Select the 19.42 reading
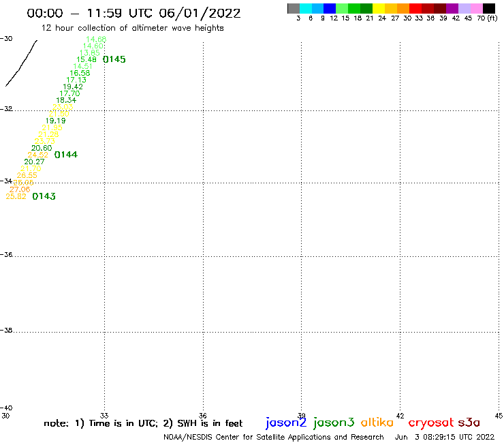The height and width of the screenshot is (443, 504). pyautogui.click(x=73, y=87)
